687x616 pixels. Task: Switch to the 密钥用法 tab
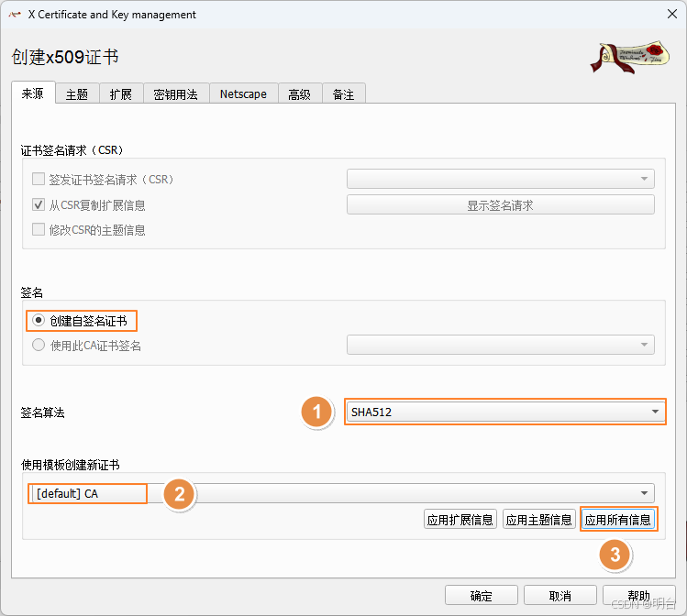[176, 94]
